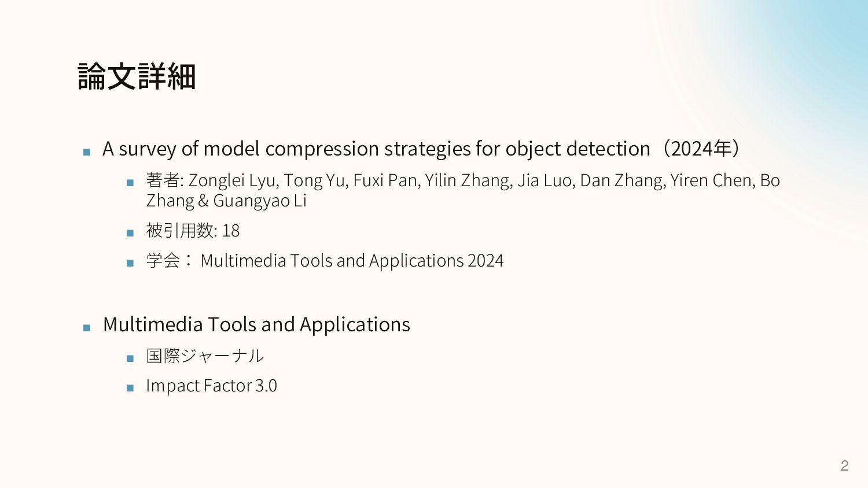Click the 著者 authors label
Screen dimensions: 868x488
coord(164,180)
